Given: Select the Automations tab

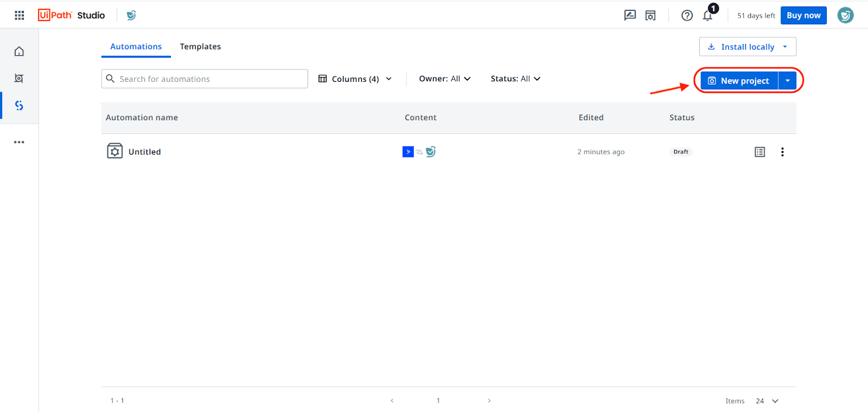Looking at the screenshot, I should [x=136, y=47].
